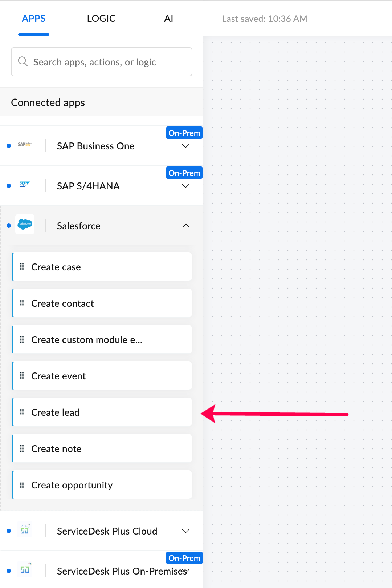Click the ServiceDesk Plus On-Premises logo icon
The image size is (392, 588).
(x=25, y=569)
